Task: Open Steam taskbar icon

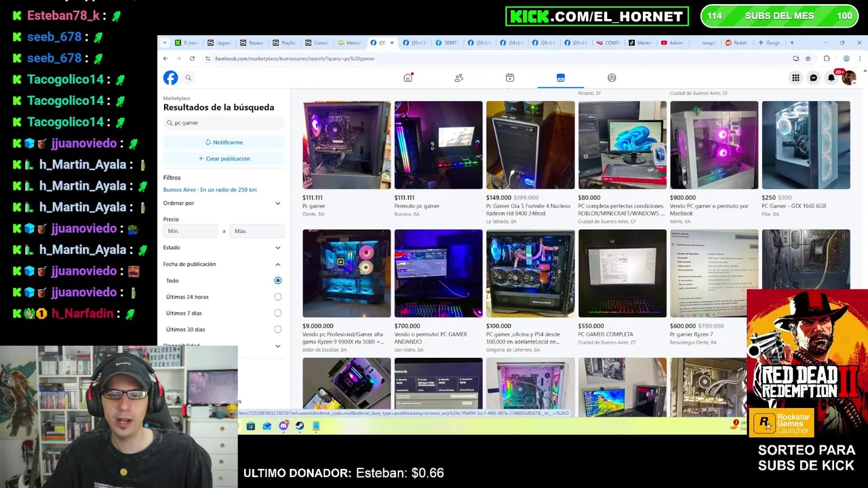Action: [300, 426]
